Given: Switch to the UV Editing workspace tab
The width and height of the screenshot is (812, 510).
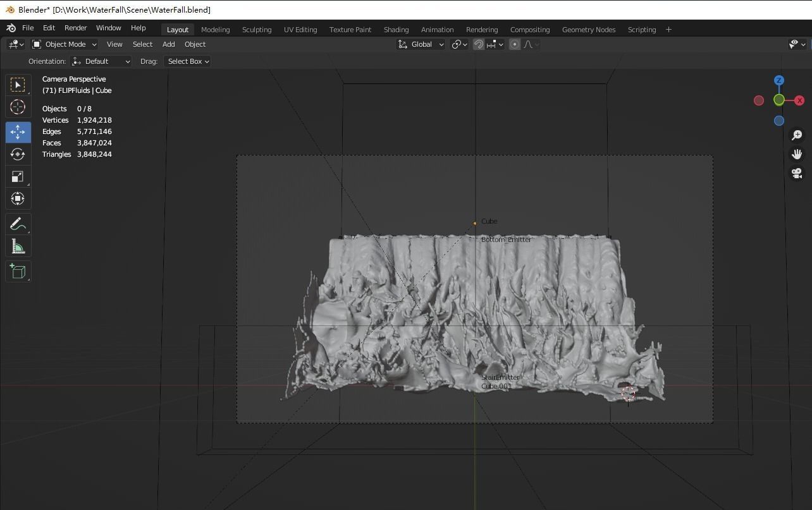Looking at the screenshot, I should click(x=300, y=30).
